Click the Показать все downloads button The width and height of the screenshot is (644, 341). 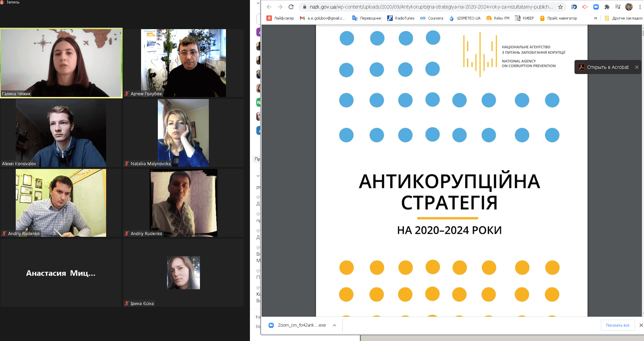(618, 325)
